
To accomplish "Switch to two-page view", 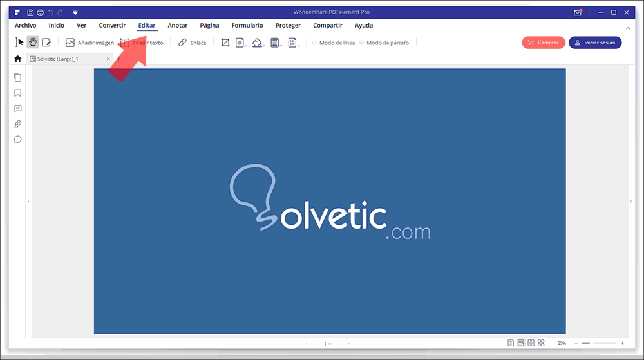I will 531,343.
